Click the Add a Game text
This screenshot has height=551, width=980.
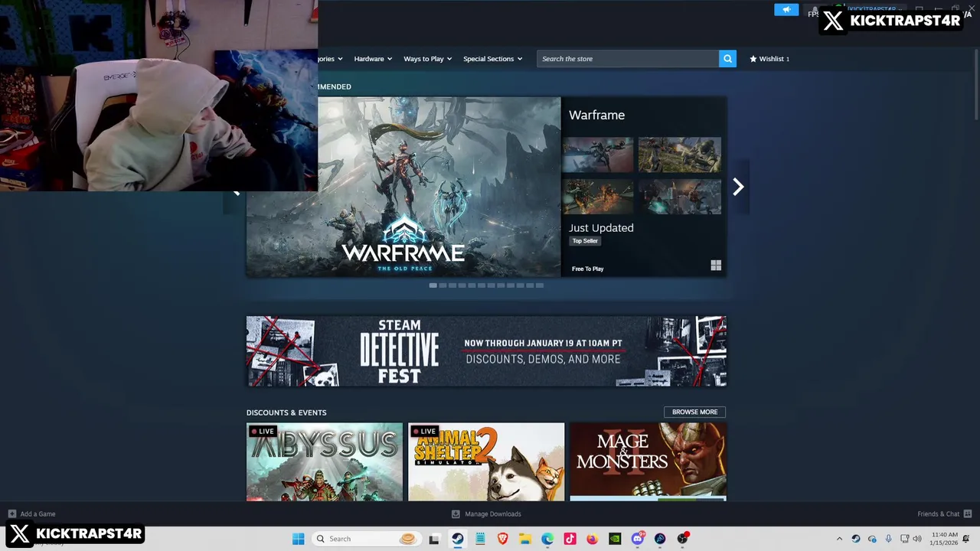click(x=38, y=514)
